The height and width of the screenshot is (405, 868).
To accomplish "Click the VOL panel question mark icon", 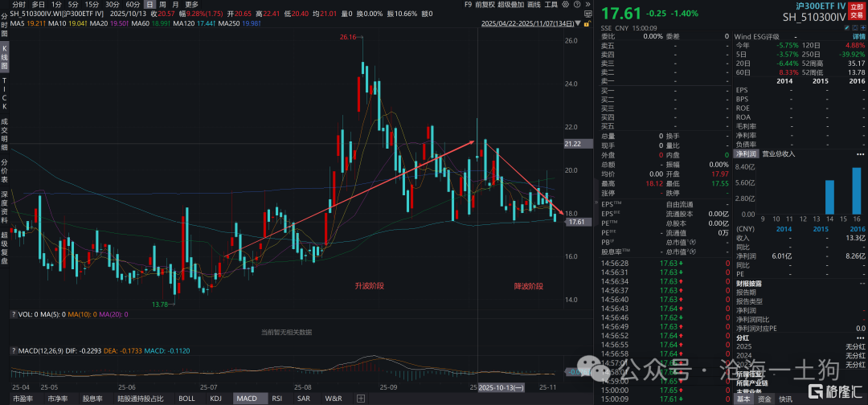I will pos(13,315).
